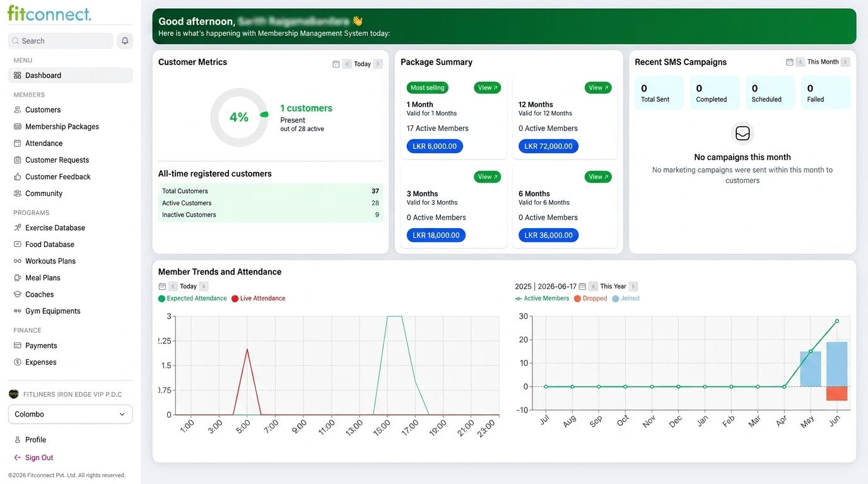This screenshot has width=868, height=484.
Task: Click the notification bell icon
Action: coord(125,41)
